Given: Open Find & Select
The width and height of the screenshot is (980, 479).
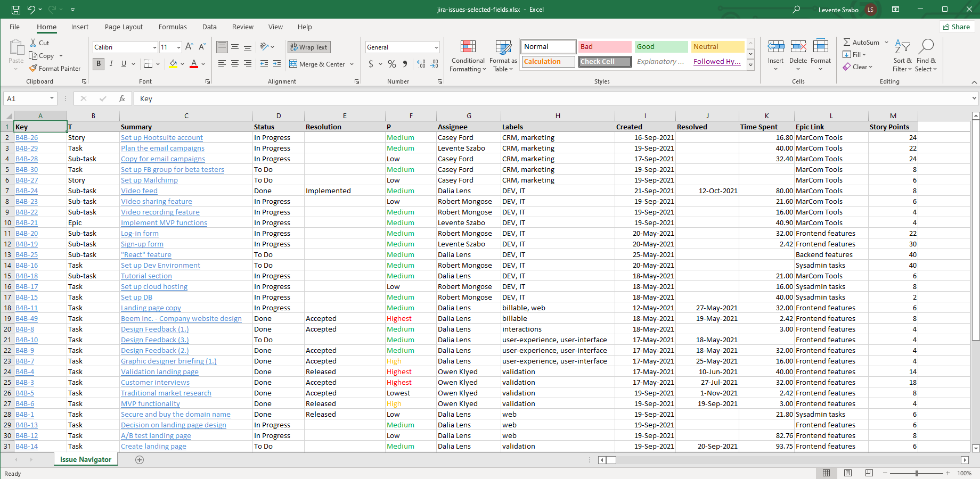Looking at the screenshot, I should [x=926, y=56].
